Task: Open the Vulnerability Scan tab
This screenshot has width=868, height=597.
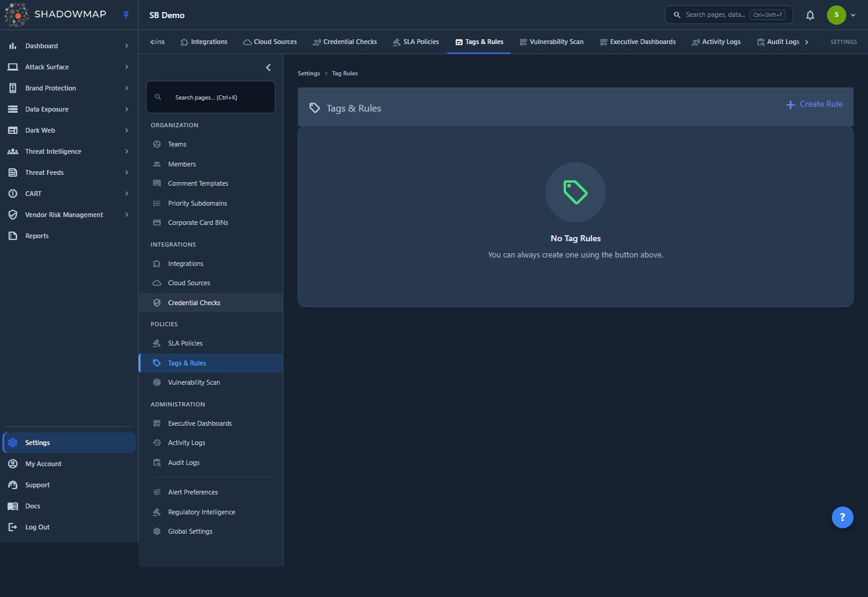Action: pos(552,42)
